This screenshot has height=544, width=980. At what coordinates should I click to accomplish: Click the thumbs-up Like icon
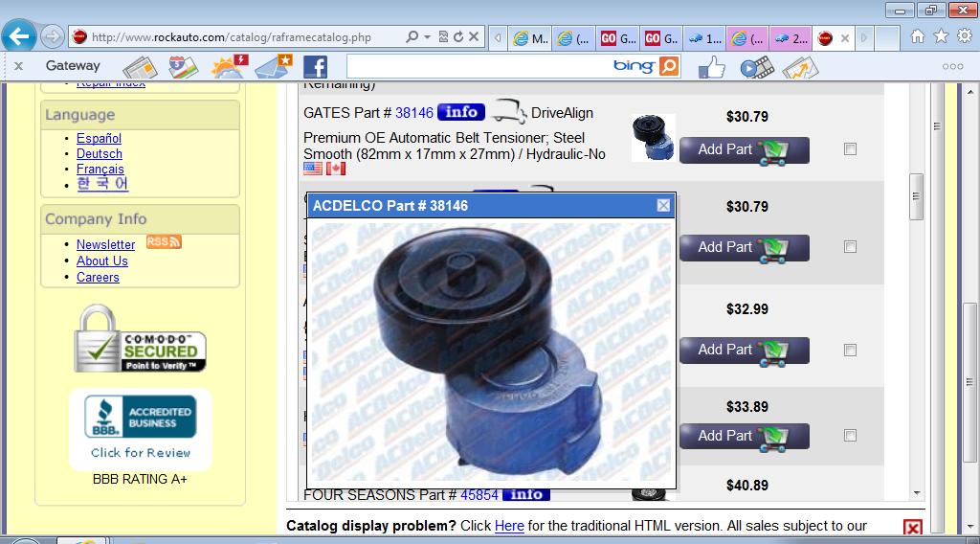pos(711,67)
